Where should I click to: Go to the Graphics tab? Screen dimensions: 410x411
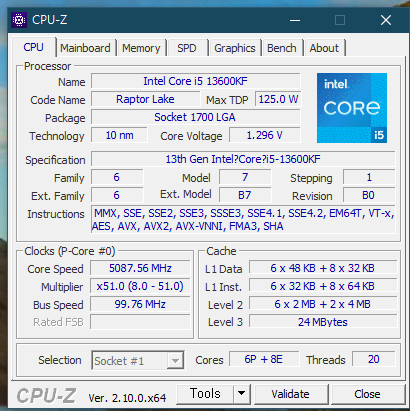(x=235, y=48)
